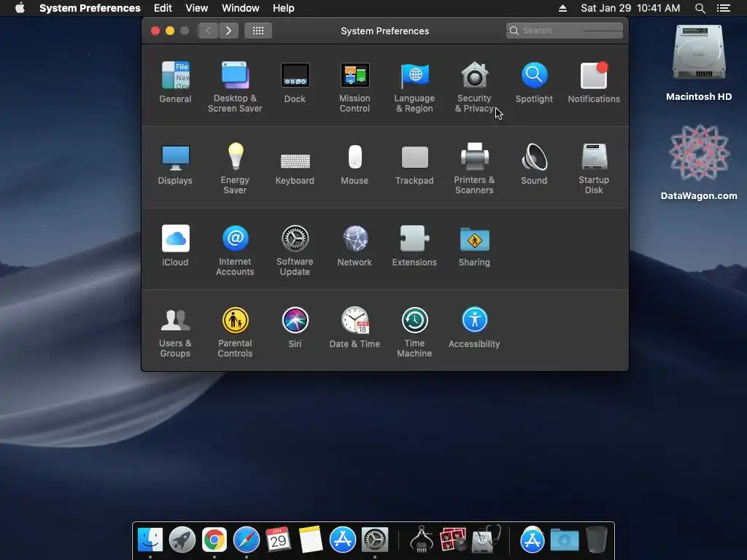This screenshot has height=560, width=747.
Task: Open the Edit menu
Action: (x=163, y=8)
